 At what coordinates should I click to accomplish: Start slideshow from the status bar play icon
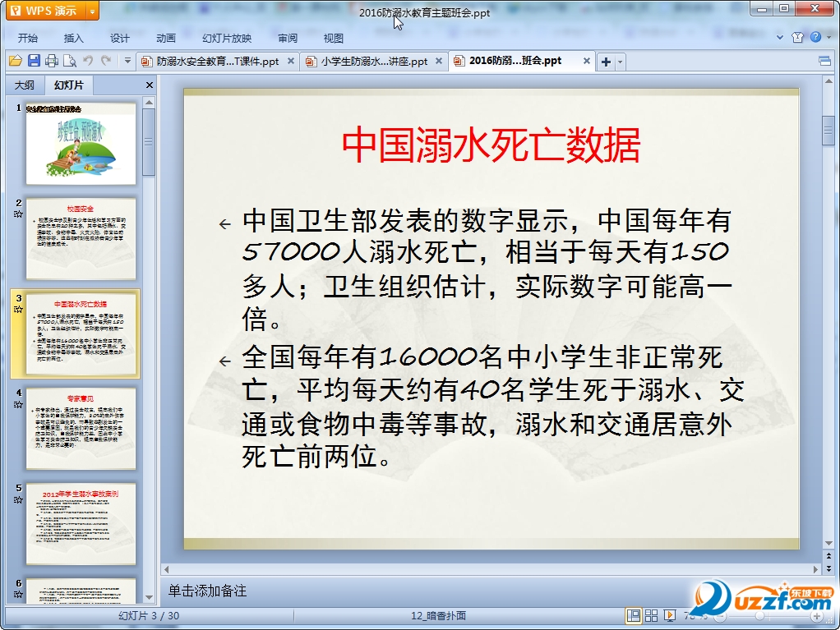tap(670, 615)
